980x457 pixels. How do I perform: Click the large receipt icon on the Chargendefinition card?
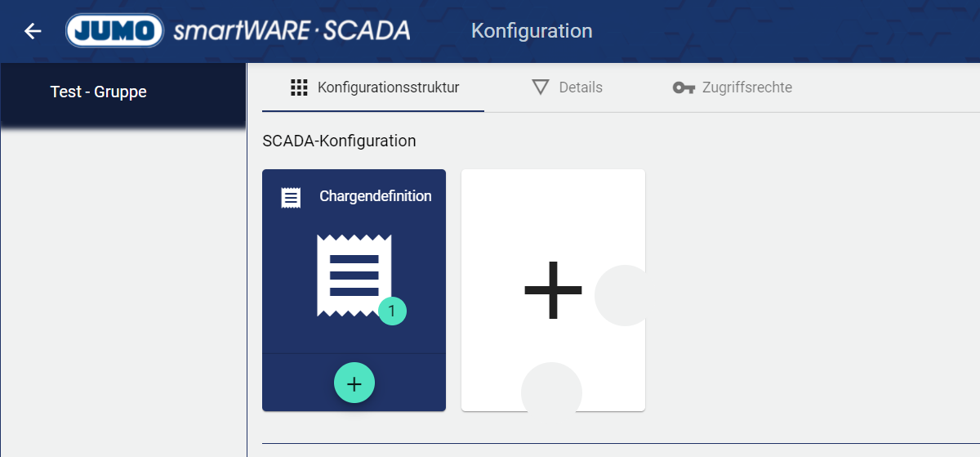click(x=354, y=276)
